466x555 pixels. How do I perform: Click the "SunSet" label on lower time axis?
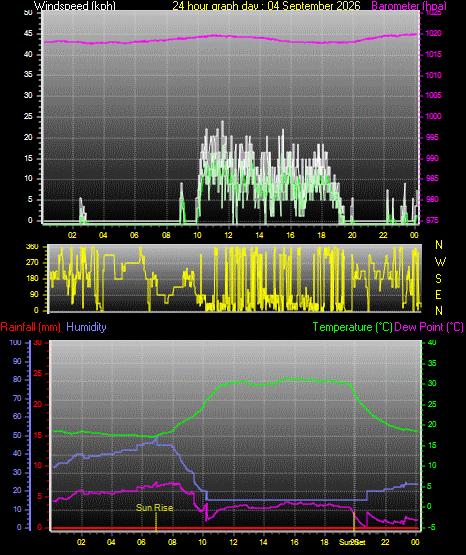click(352, 542)
